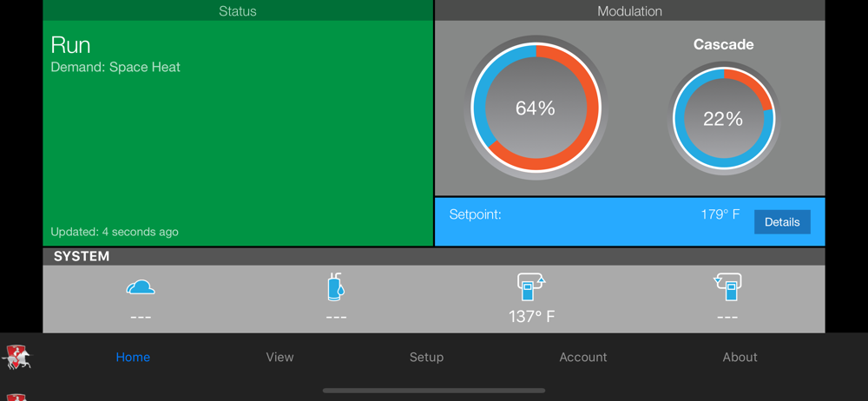This screenshot has height=401, width=868.
Task: Switch to the View tab
Action: [x=279, y=358]
